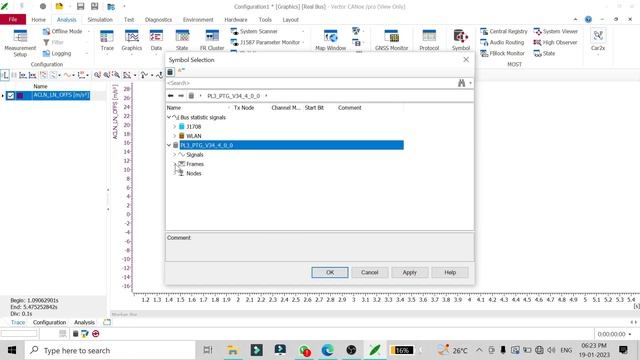Click the Tx Node column header
Screen dimensions: 640x360
244,108
